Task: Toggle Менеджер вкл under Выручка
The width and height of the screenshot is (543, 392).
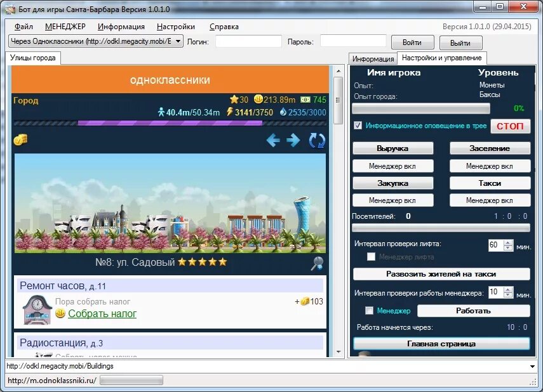Action: (392, 166)
